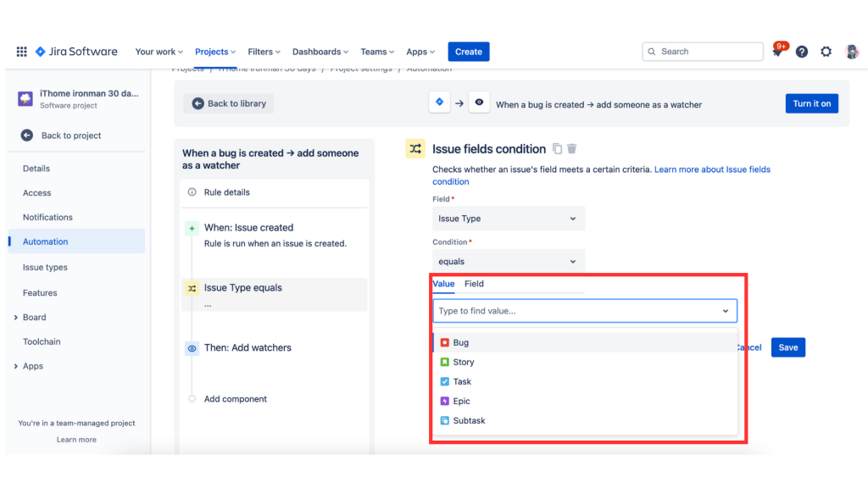Click the eye action icon in rule header
868x488 pixels.
479,103
